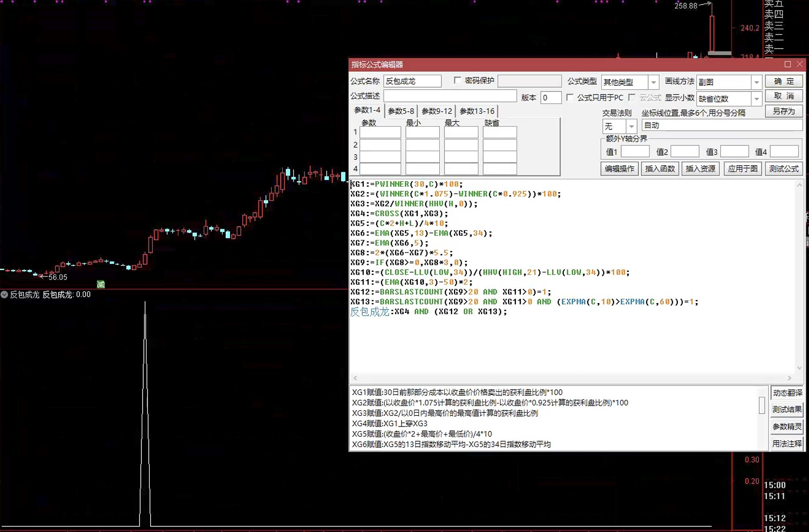
Task: Click the 用法注释 button
Action: click(787, 444)
